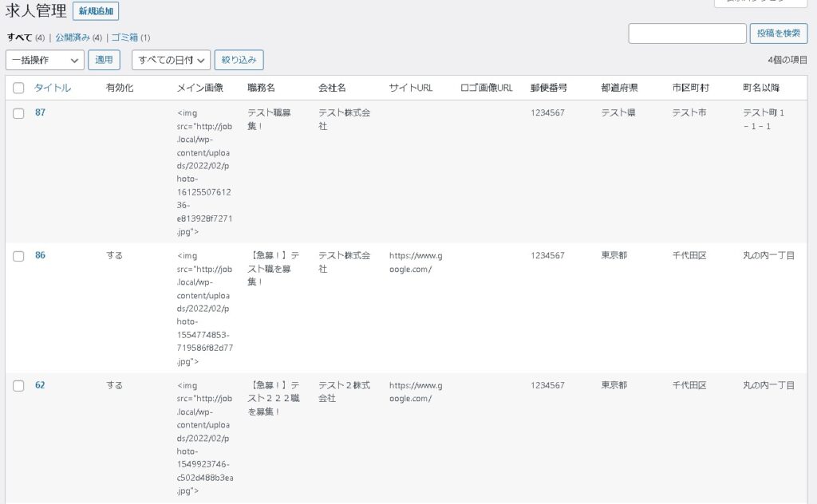Click the post search text field

coord(687,33)
